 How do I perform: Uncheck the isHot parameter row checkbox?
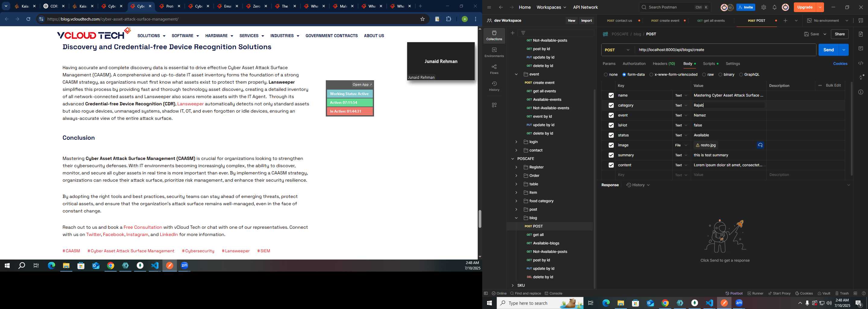[x=611, y=125]
